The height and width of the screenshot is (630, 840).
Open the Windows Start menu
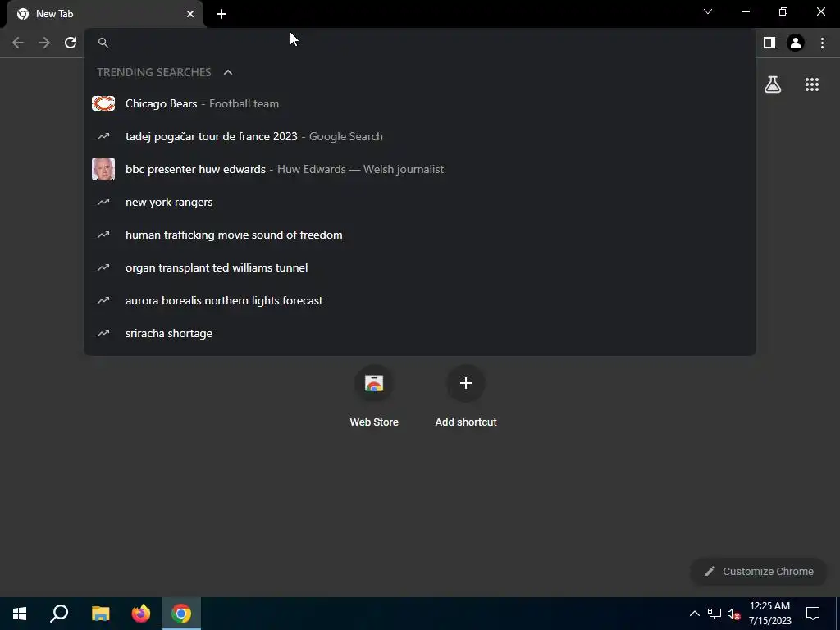coord(20,614)
